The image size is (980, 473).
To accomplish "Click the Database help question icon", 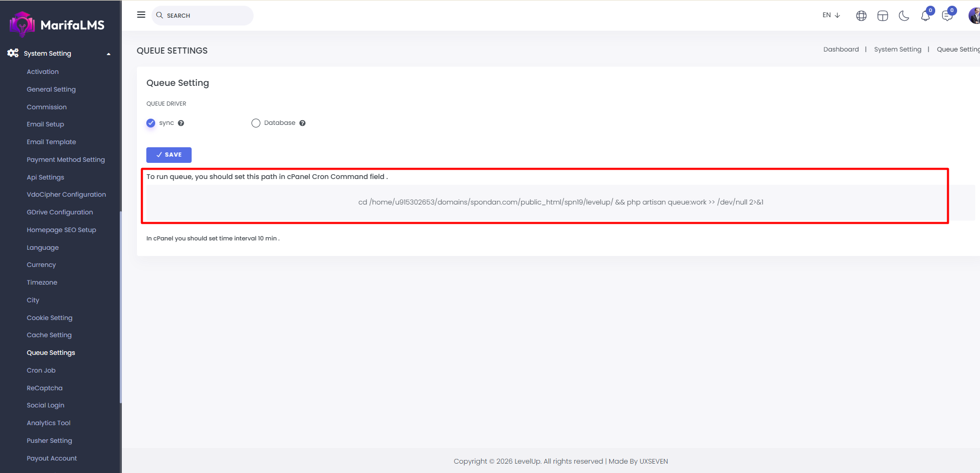I will (x=303, y=123).
